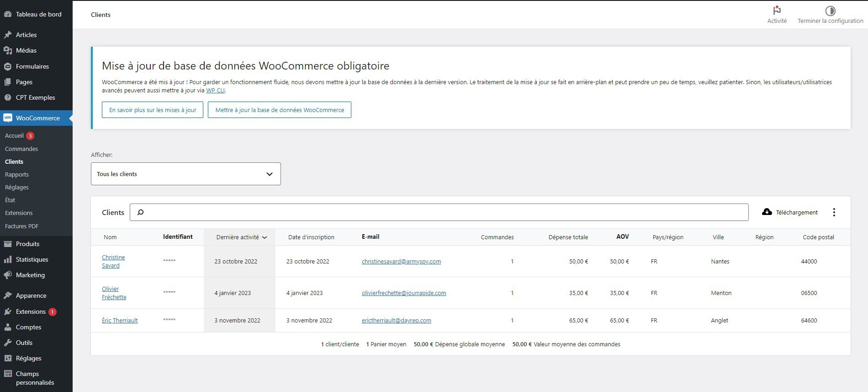This screenshot has height=392, width=868.
Task: Click the Nantes city cell
Action: tap(720, 261)
